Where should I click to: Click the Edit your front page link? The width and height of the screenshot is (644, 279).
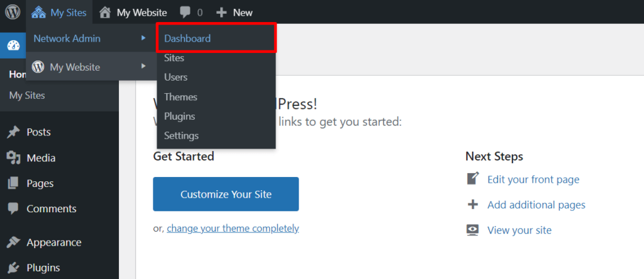point(533,179)
